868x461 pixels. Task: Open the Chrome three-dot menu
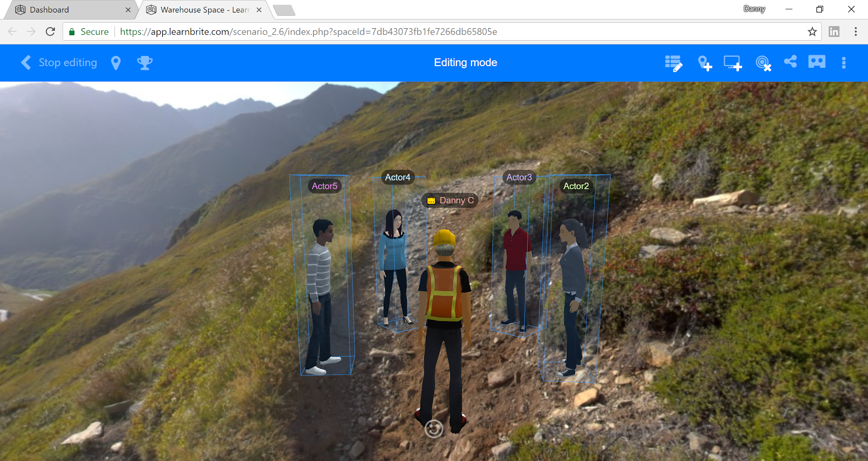click(856, 31)
